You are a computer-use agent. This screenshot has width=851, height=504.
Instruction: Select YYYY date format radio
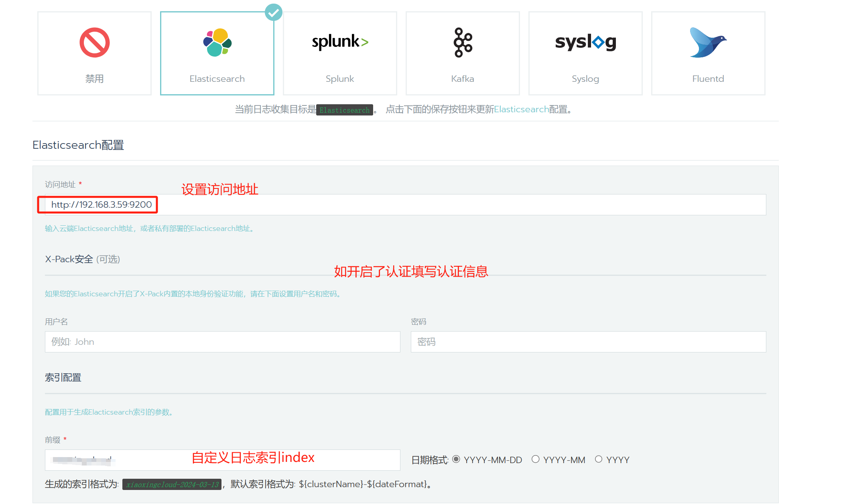pos(598,459)
